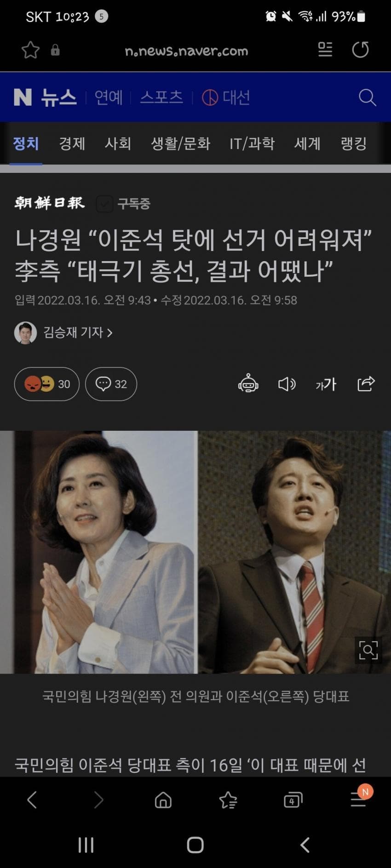
Task: Share the article via share icon
Action: click(x=366, y=383)
